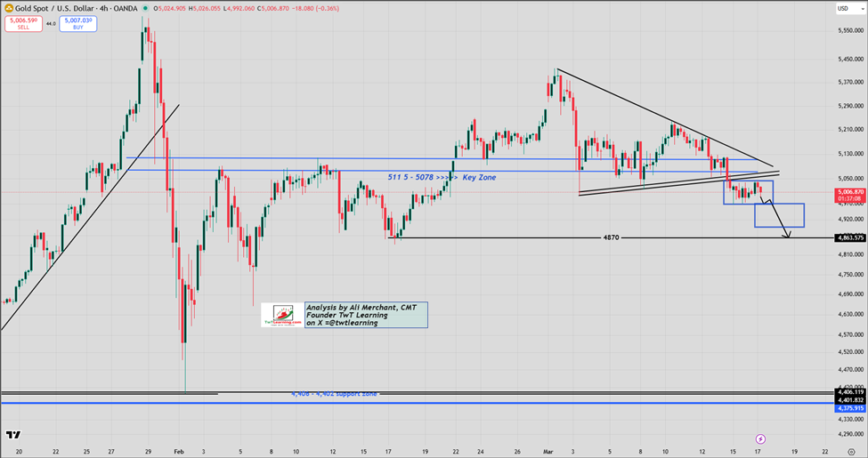Select the 'Analysis by Ali Merchant, CMT' text box

(366, 315)
